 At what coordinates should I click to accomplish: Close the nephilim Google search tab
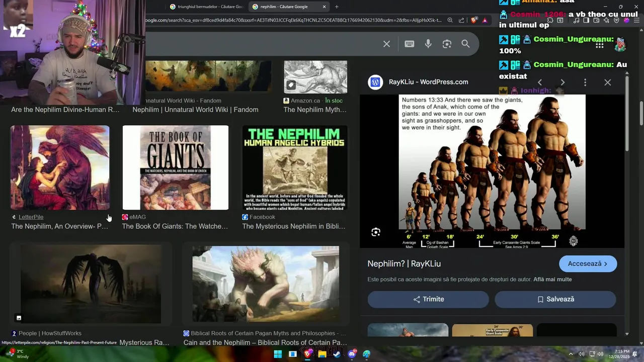click(x=324, y=7)
